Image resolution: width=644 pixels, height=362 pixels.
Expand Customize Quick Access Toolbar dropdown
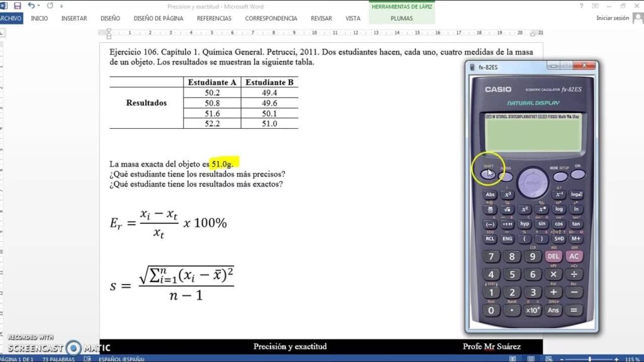(x=60, y=6)
